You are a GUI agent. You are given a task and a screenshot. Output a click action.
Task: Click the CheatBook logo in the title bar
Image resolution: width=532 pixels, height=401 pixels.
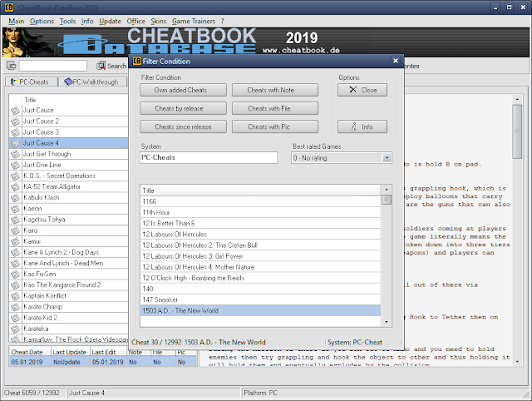9,7
